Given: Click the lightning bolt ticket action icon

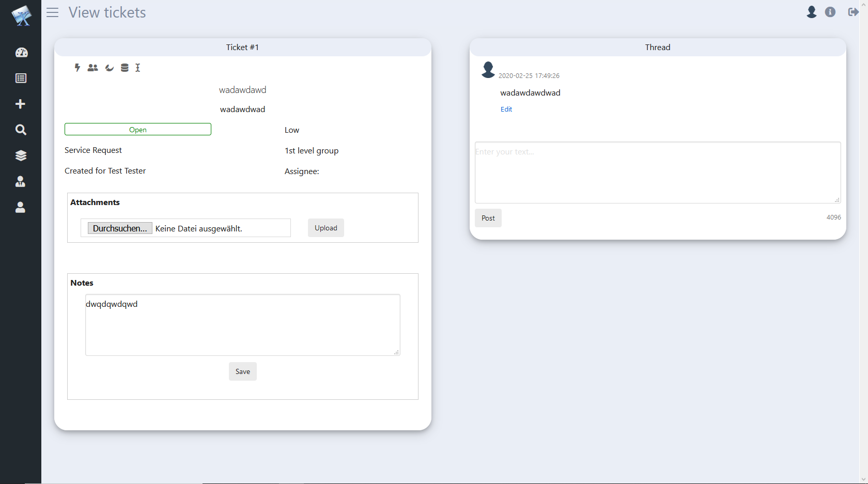Looking at the screenshot, I should click(78, 68).
